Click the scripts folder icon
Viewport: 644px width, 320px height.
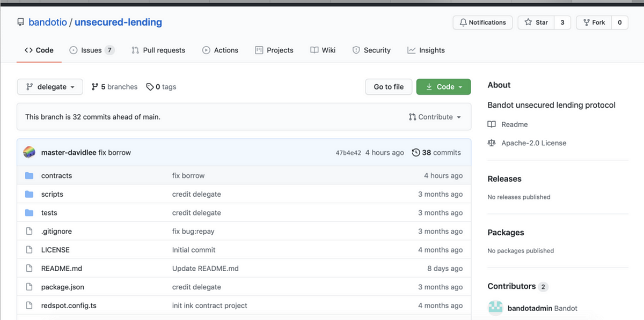tap(30, 194)
